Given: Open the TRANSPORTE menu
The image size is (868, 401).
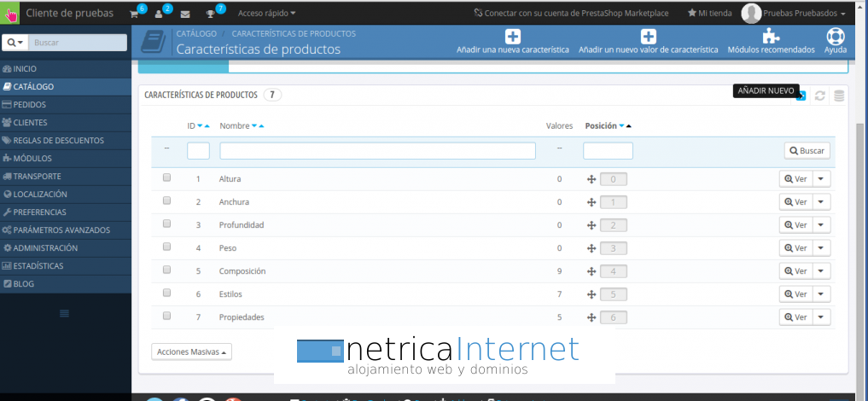Looking at the screenshot, I should (66, 177).
